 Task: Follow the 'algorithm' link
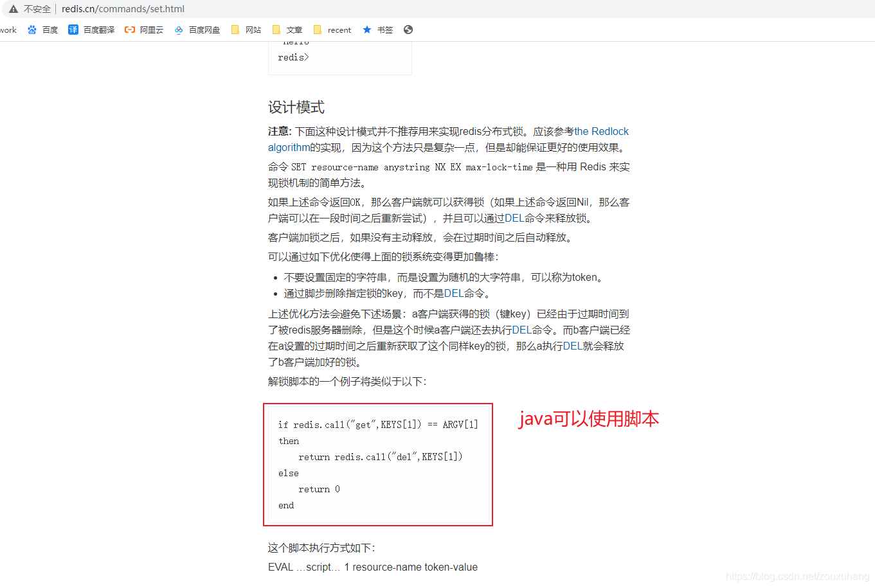289,147
